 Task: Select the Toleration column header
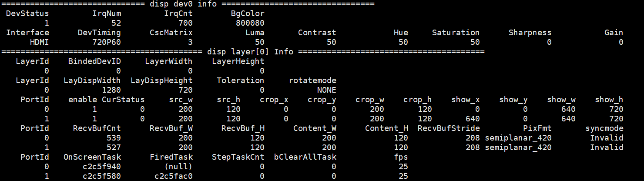[x=240, y=80]
